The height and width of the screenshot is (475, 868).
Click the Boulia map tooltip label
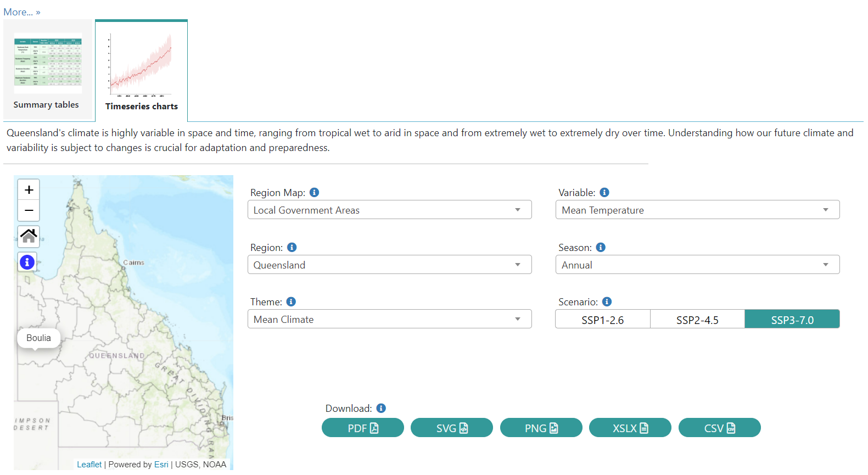click(38, 338)
